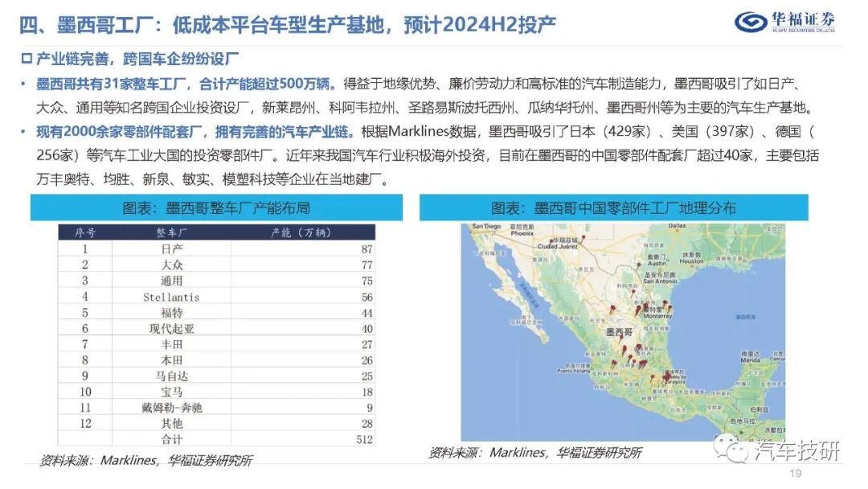Click the capacity value 28 for 其他

click(367, 424)
